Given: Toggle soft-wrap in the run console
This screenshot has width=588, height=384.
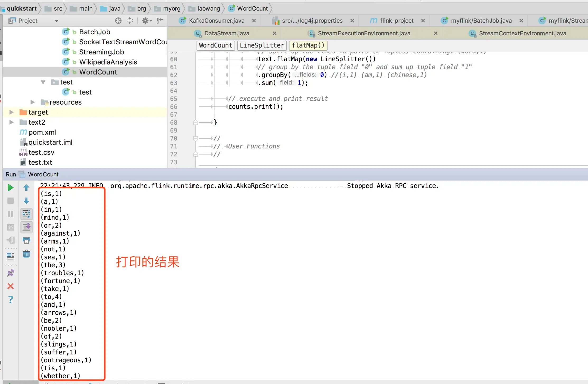Looking at the screenshot, I should coord(26,214).
